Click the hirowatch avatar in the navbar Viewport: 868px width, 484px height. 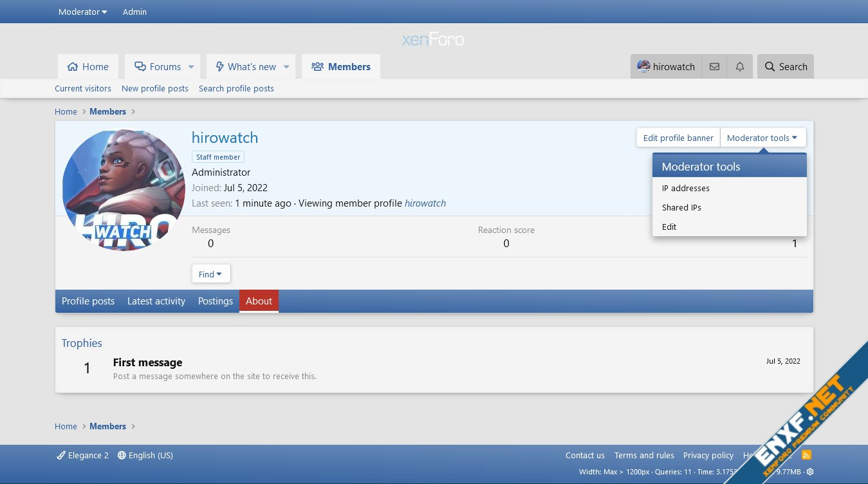coord(643,66)
